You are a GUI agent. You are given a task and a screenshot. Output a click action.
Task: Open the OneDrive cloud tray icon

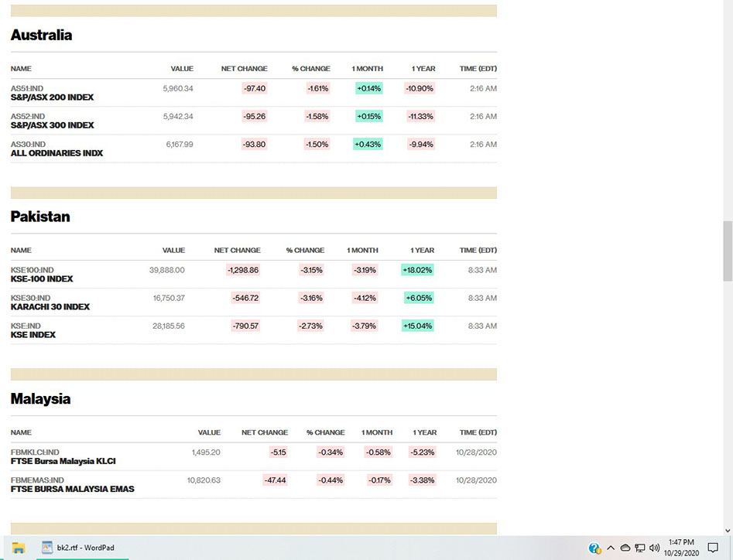[x=625, y=548]
